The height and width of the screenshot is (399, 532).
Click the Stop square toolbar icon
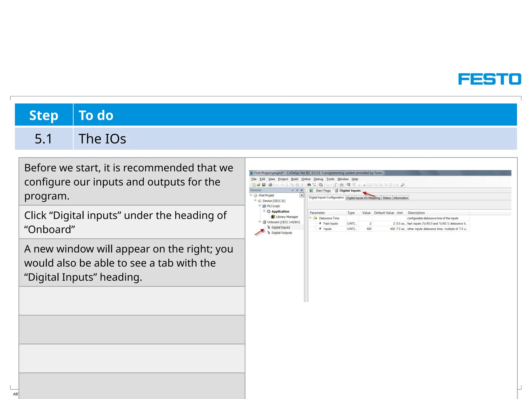tap(364, 185)
